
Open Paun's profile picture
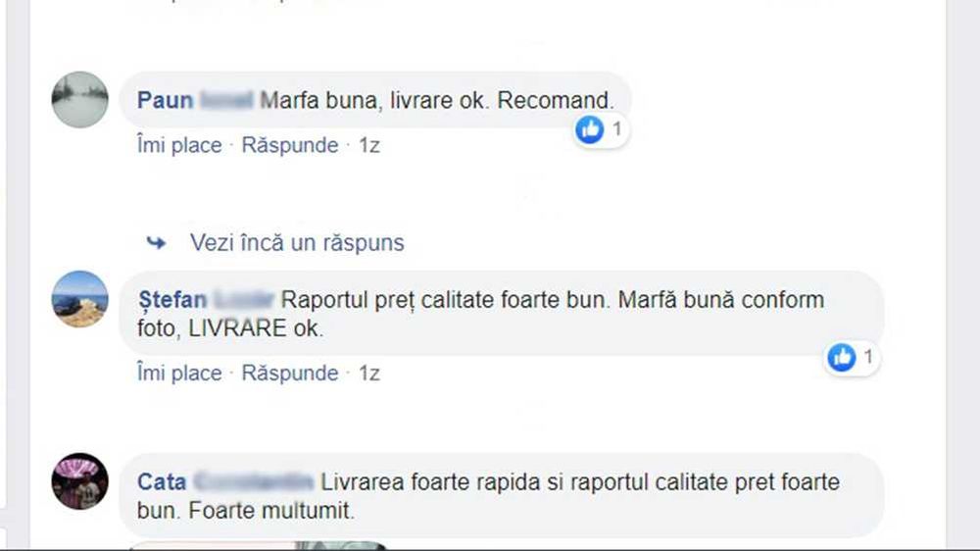tap(80, 100)
